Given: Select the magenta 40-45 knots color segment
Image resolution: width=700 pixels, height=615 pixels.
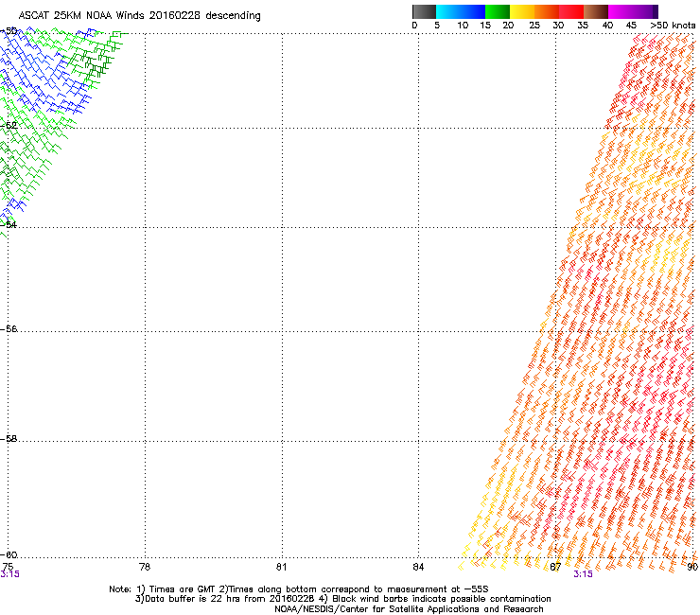Looking at the screenshot, I should tap(621, 11).
